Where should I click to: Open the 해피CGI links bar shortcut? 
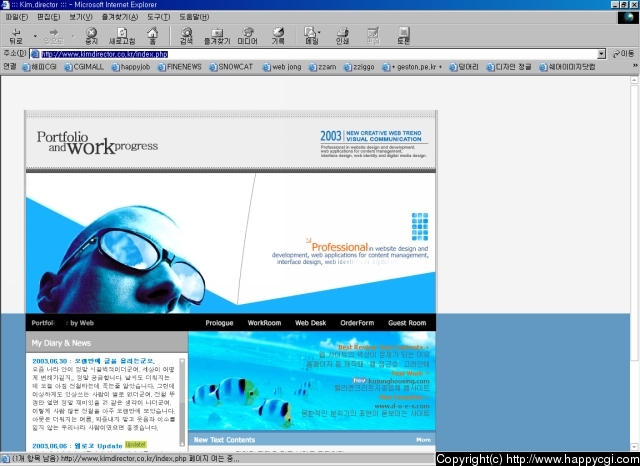[39, 67]
